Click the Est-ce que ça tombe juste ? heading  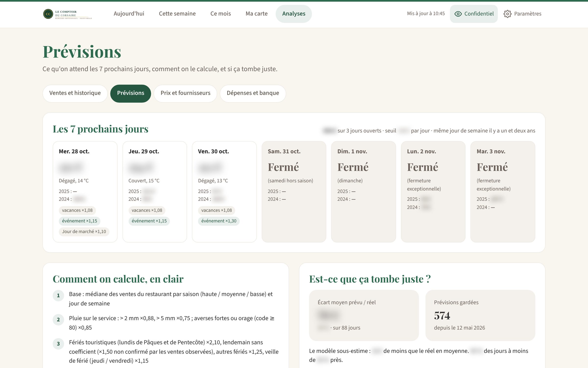coord(370,279)
